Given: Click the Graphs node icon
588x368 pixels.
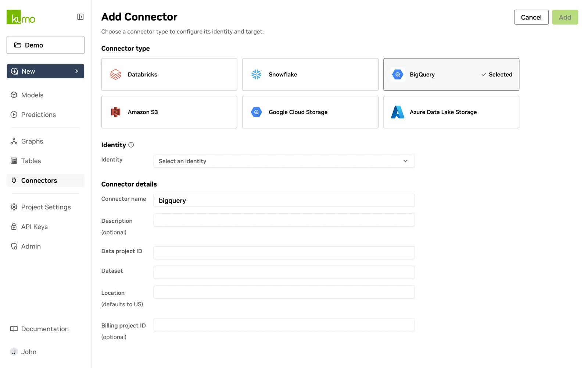Looking at the screenshot, I should pos(14,141).
